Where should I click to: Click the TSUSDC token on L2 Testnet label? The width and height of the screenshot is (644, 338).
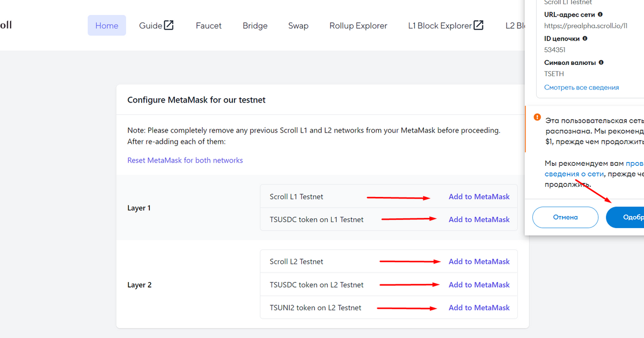click(317, 284)
